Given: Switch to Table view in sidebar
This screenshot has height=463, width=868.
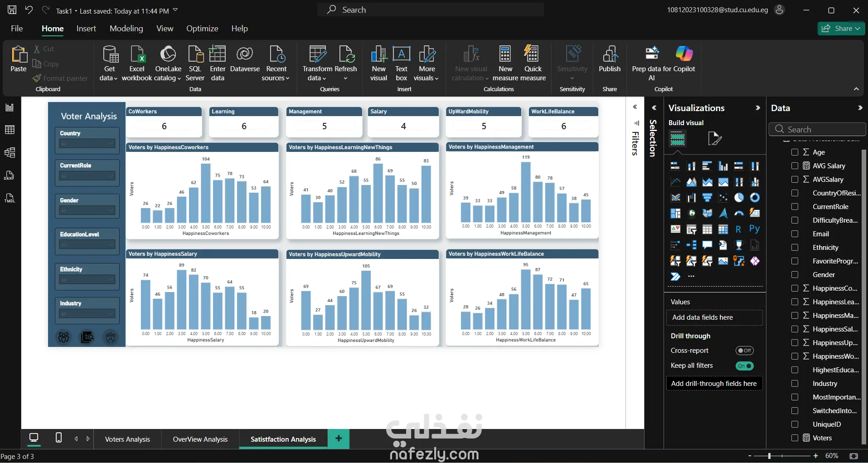Looking at the screenshot, I should click(10, 130).
